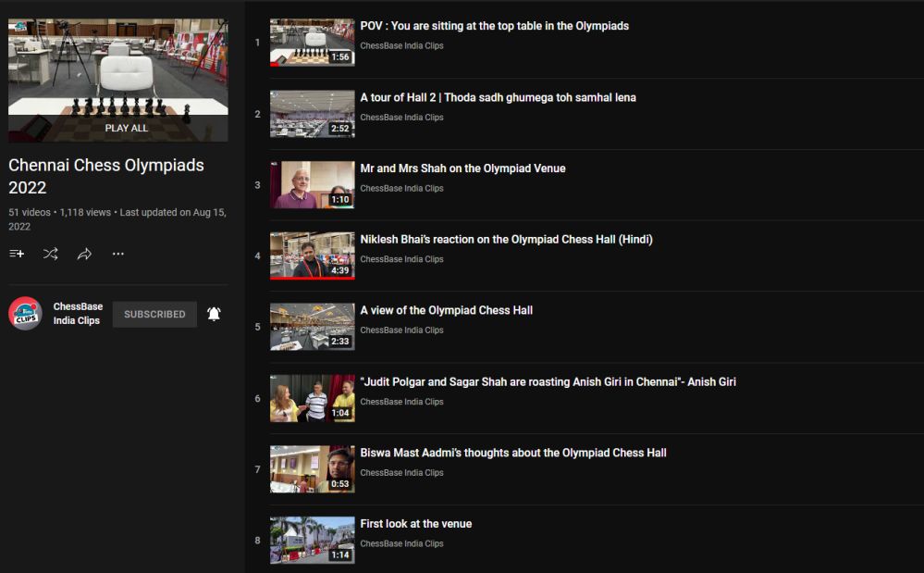Play First look at the venue video
924x573 pixels.
[x=415, y=523]
